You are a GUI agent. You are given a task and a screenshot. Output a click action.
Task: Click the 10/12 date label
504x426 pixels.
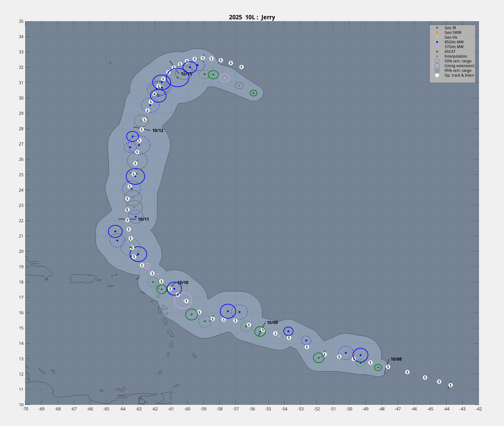pos(158,131)
